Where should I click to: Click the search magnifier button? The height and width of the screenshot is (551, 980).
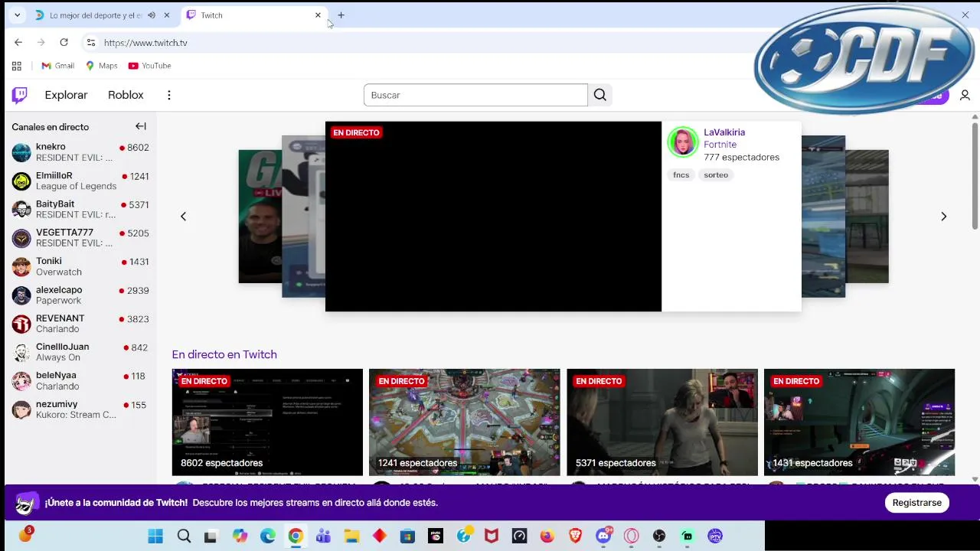tap(600, 95)
